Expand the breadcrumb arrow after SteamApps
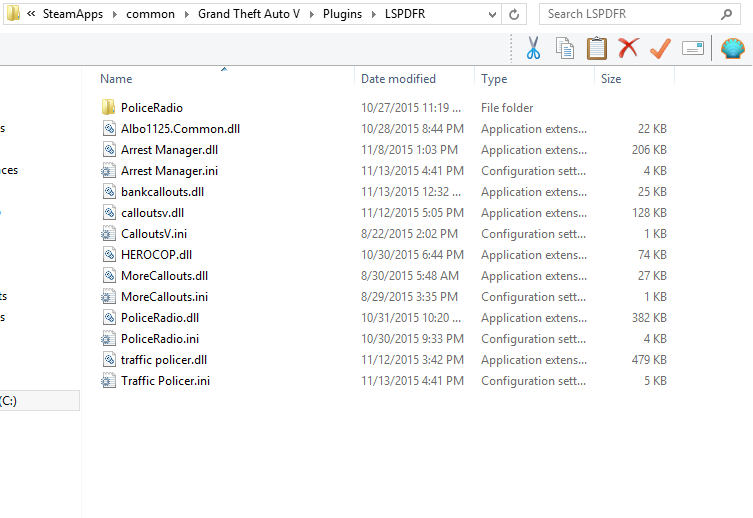Screen dimensions: 753x518 (115, 14)
